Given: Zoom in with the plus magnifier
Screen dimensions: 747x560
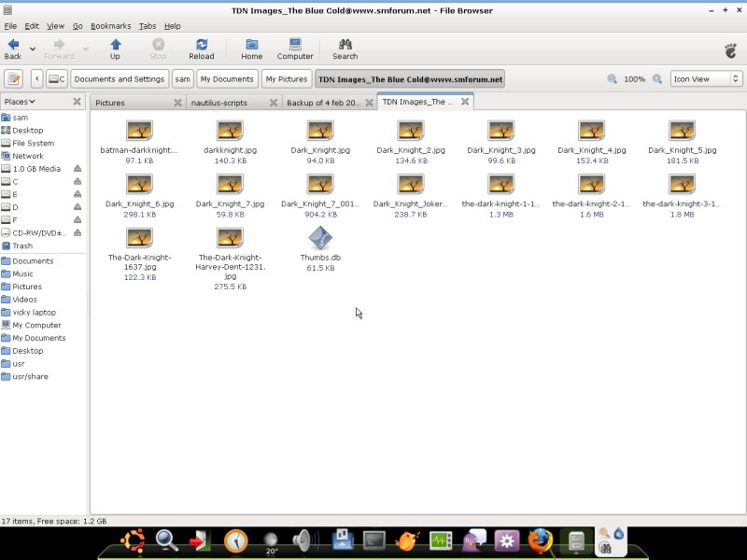Looking at the screenshot, I should point(657,79).
